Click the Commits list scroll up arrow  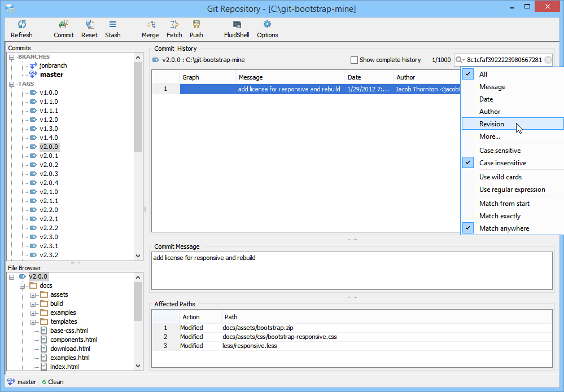[x=138, y=58]
